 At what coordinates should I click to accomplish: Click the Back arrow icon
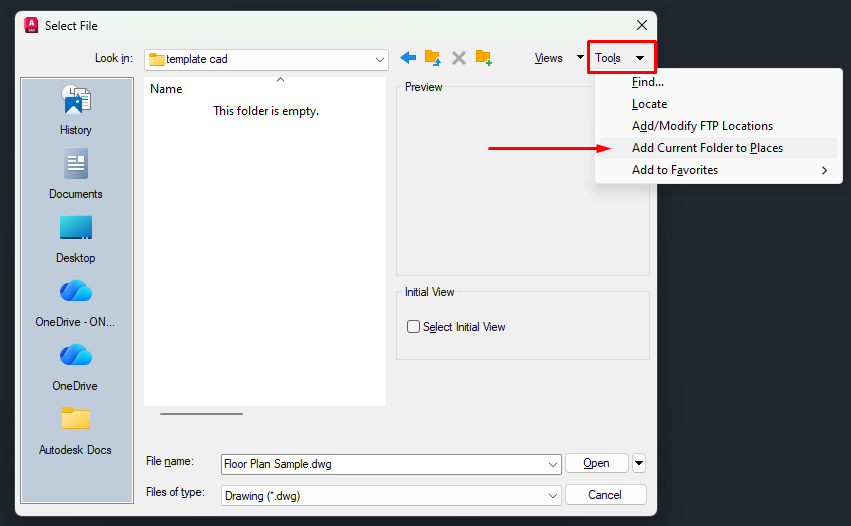click(x=408, y=58)
